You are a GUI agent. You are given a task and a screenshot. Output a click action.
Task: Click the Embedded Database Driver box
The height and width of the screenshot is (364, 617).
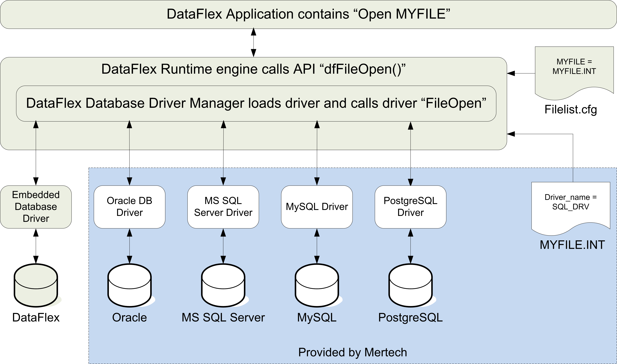pyautogui.click(x=36, y=207)
